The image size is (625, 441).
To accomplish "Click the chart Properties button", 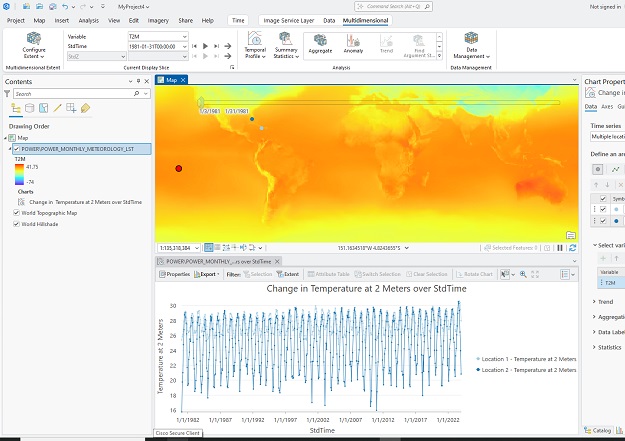I will pos(176,273).
